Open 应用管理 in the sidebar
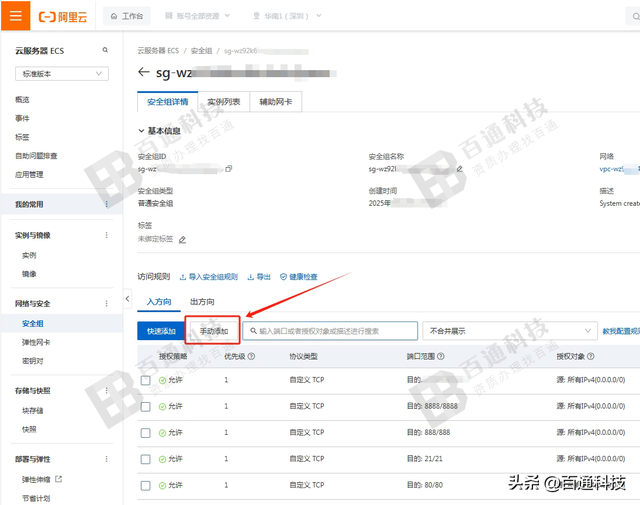The height and width of the screenshot is (505, 640). pos(29,175)
